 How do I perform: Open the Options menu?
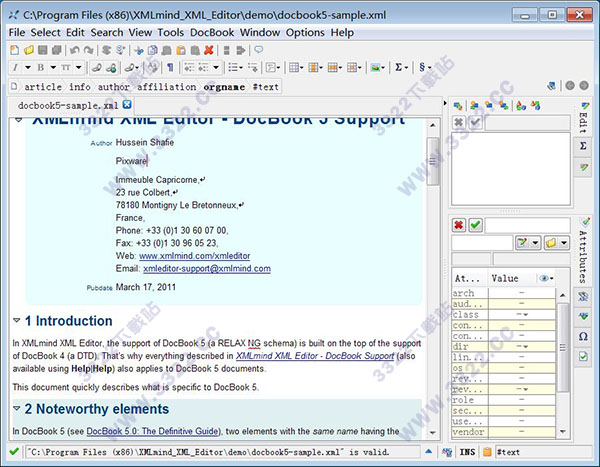click(305, 33)
